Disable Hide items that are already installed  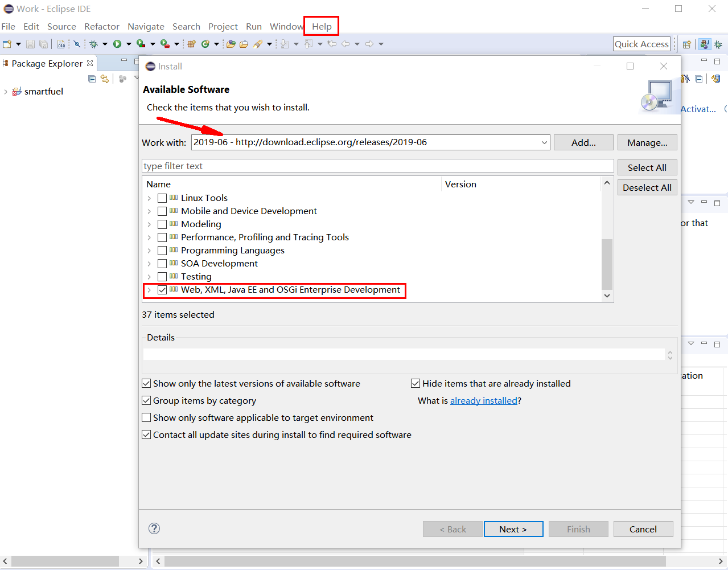click(x=416, y=383)
